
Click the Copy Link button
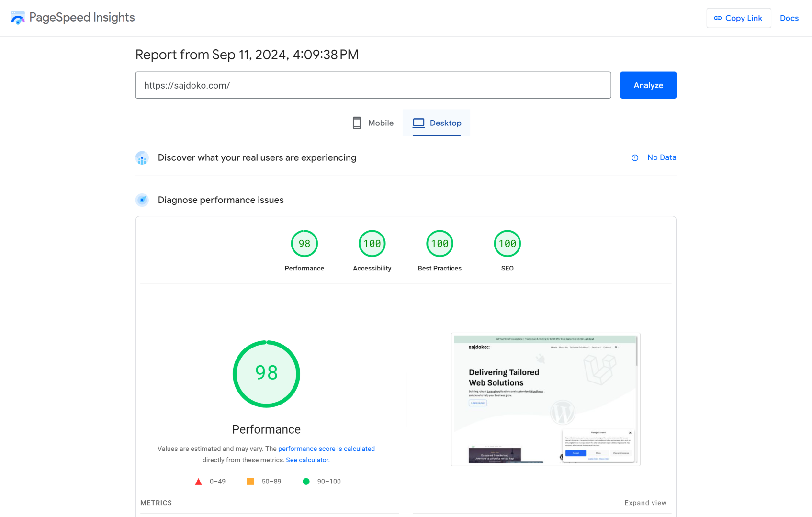pyautogui.click(x=738, y=18)
